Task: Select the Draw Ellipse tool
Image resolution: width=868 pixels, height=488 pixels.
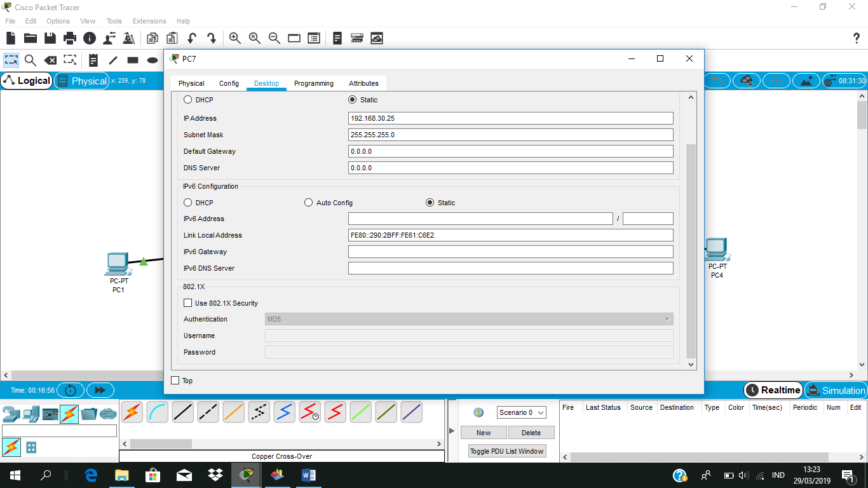Action: [x=153, y=60]
